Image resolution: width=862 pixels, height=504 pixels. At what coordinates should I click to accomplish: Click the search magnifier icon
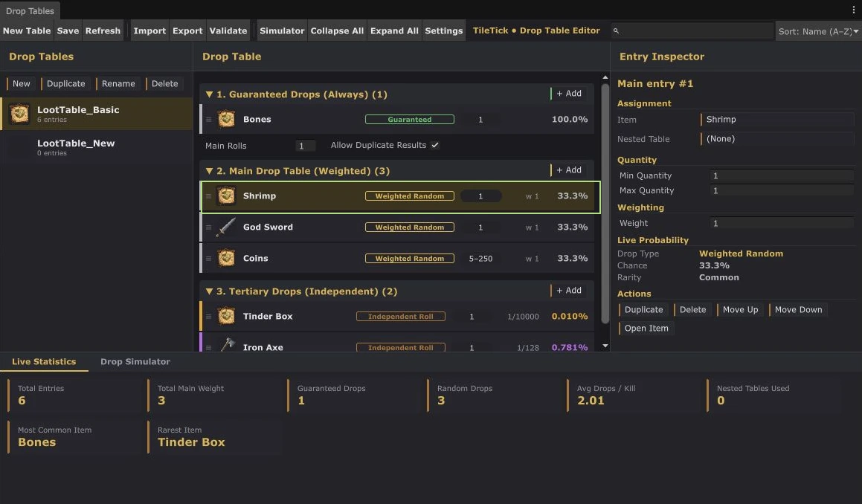tap(617, 30)
